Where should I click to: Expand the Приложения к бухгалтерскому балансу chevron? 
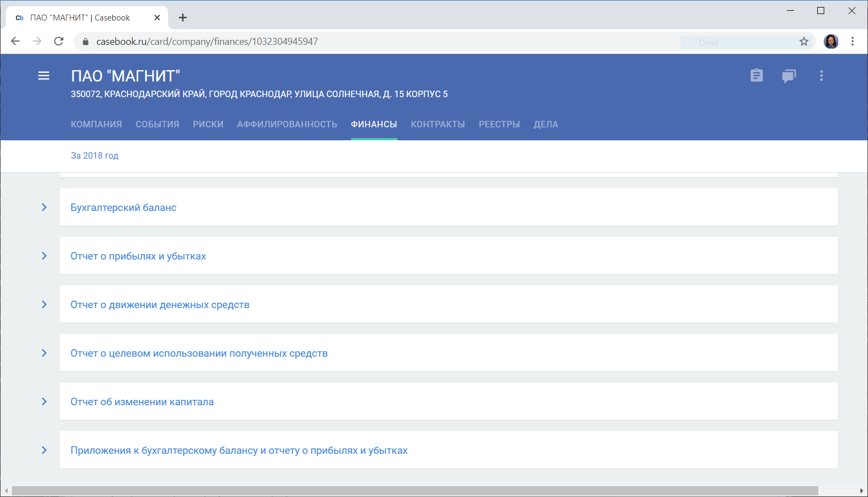(x=44, y=450)
